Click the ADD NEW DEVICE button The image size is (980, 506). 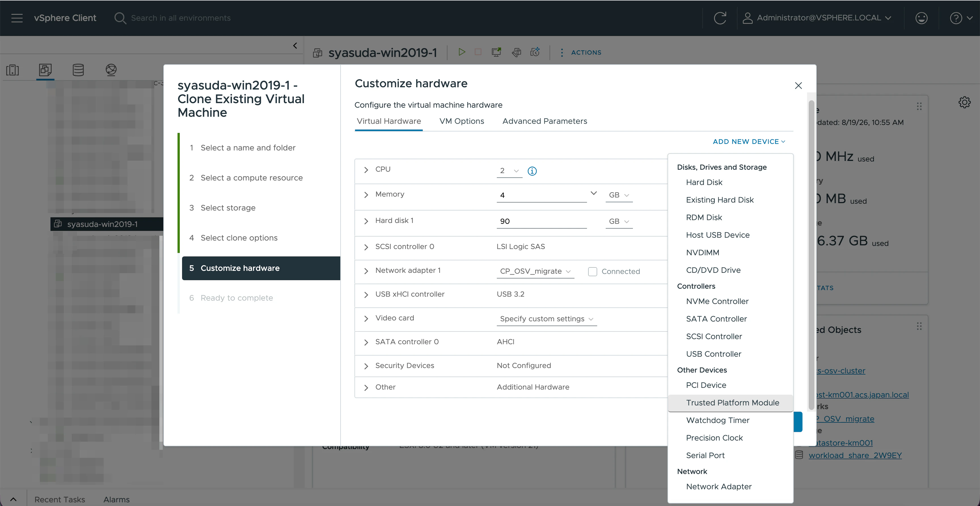(x=749, y=141)
